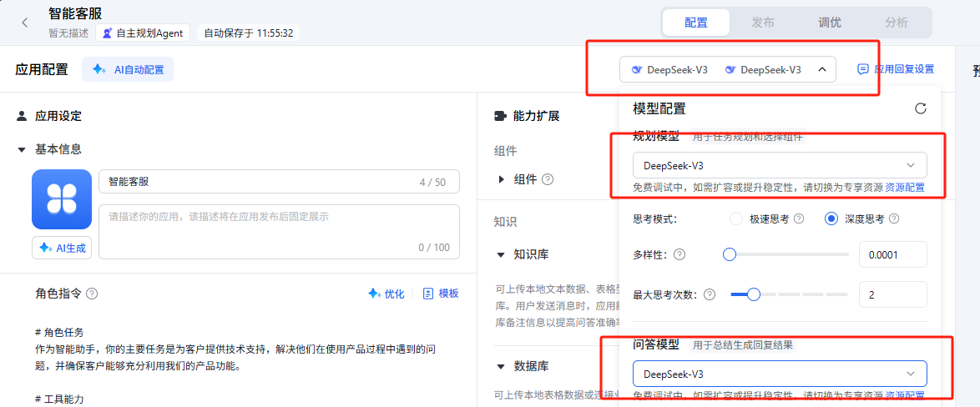This screenshot has height=407, width=980.
Task: Click the 优化 button for 角色指令
Action: click(x=386, y=294)
